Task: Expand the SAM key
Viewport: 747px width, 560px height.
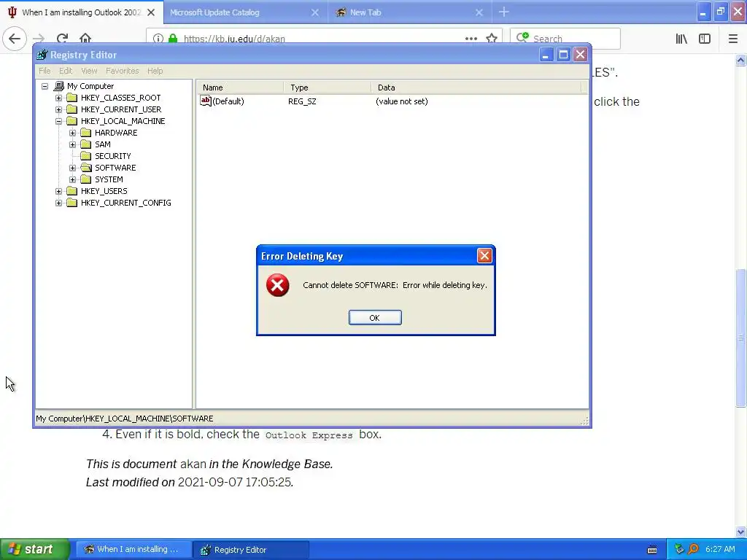Action: (x=72, y=145)
